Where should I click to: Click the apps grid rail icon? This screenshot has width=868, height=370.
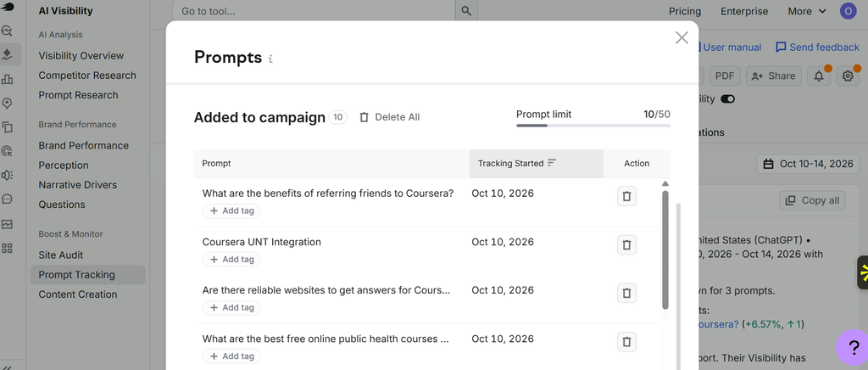click(7, 248)
